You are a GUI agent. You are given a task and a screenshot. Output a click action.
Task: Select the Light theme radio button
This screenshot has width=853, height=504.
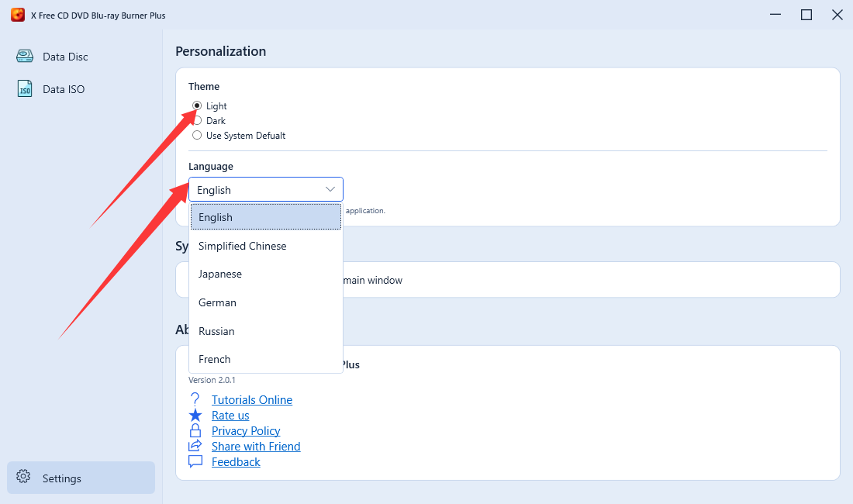(197, 105)
